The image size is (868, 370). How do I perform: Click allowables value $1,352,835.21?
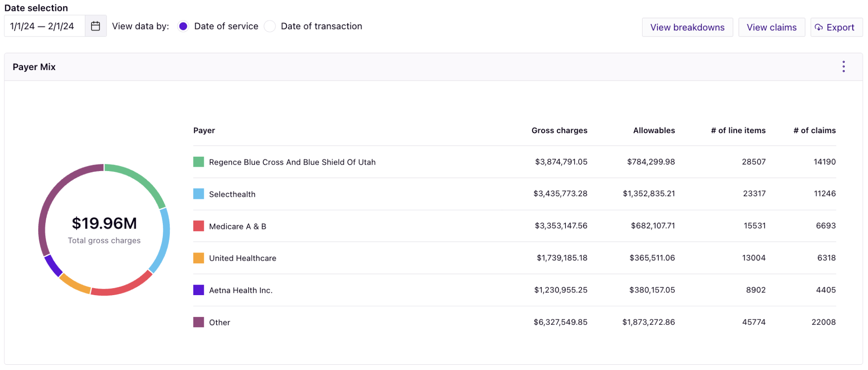pyautogui.click(x=649, y=194)
